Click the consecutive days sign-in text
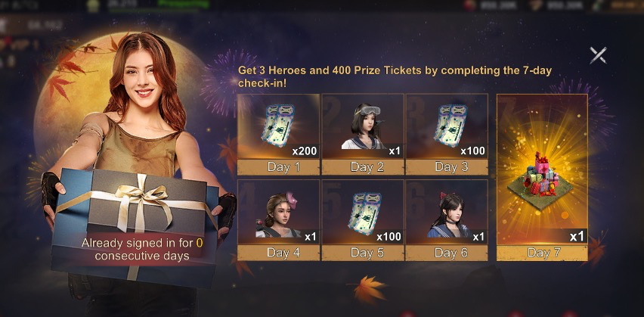The height and width of the screenshot is (317, 644). click(x=142, y=249)
